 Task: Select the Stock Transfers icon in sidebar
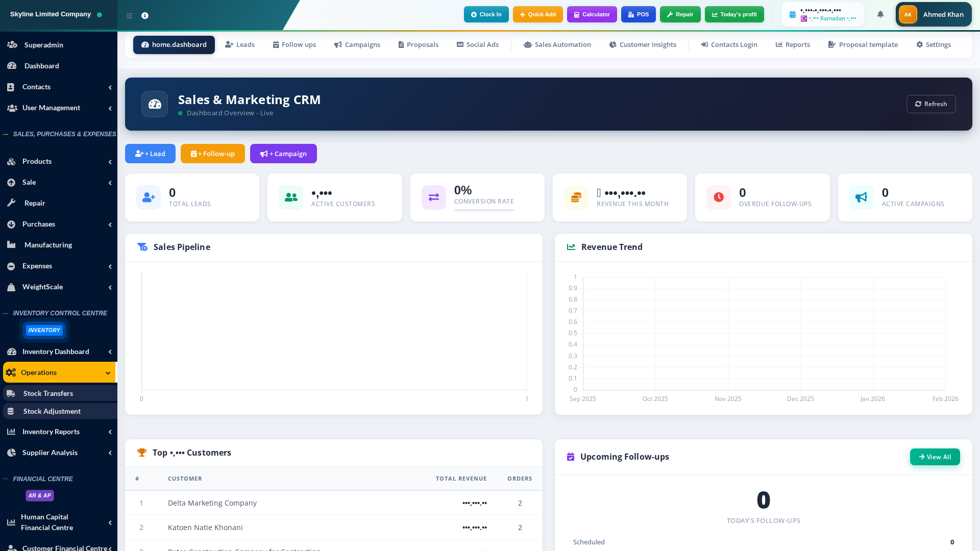[x=11, y=393]
